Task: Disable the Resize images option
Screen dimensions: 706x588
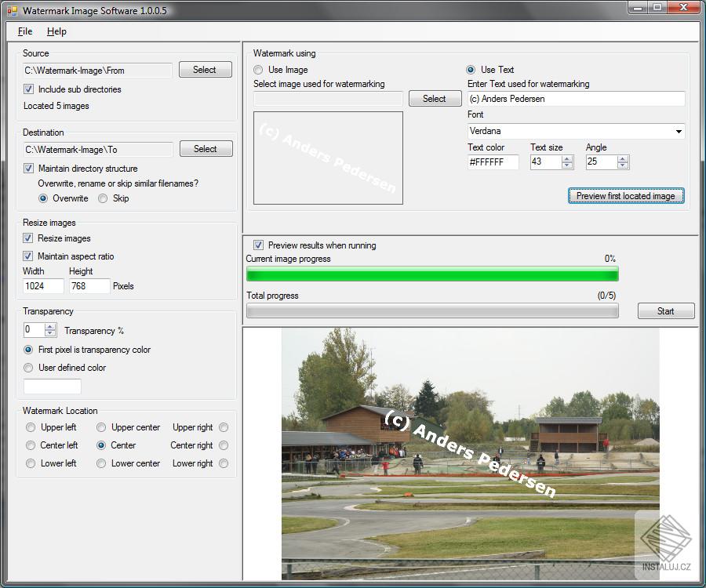Action: [28, 238]
